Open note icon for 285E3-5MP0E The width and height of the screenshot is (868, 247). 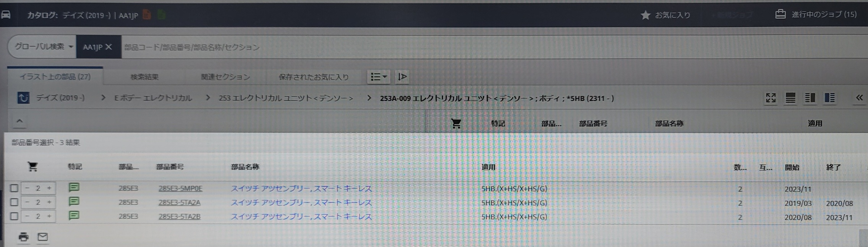(x=74, y=187)
